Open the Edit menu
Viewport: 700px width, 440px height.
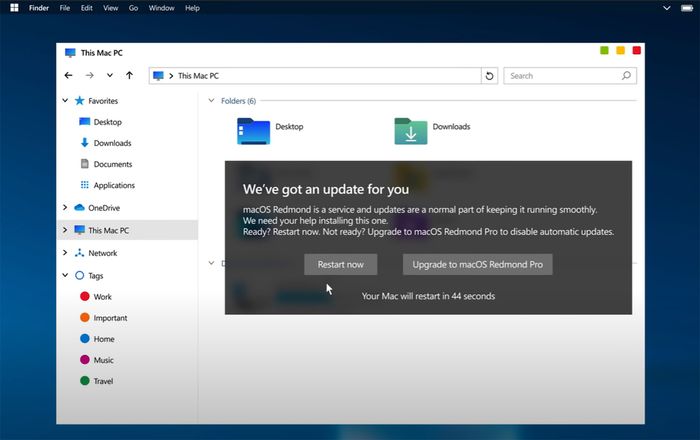[87, 8]
